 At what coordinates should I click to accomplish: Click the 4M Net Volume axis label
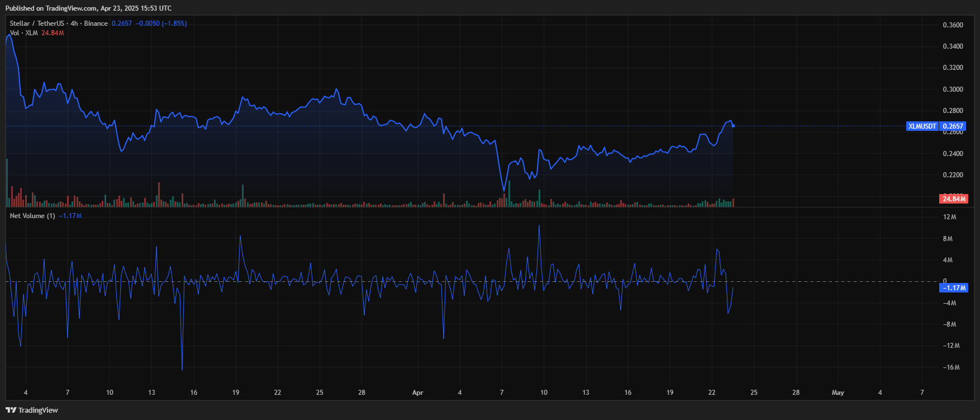coord(948,260)
